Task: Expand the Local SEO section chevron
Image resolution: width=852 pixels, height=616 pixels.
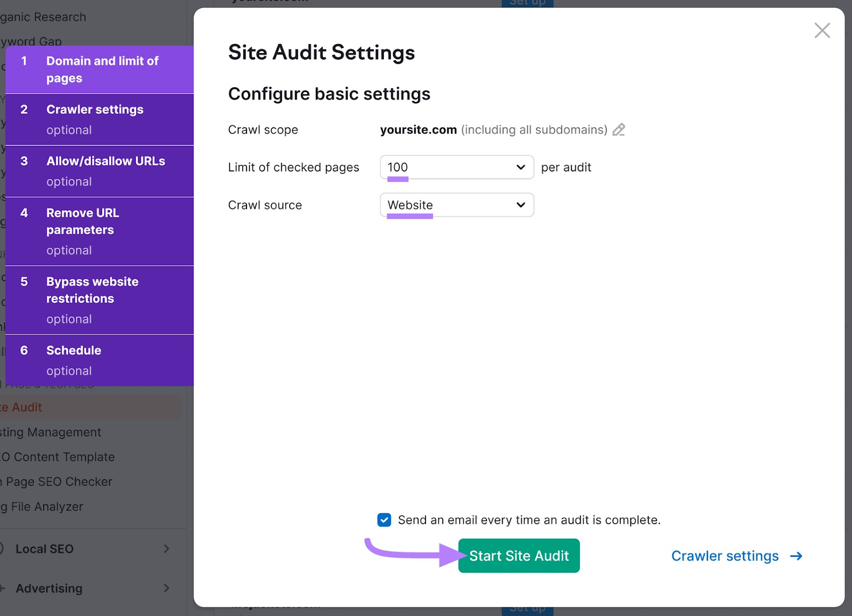Action: (x=167, y=548)
